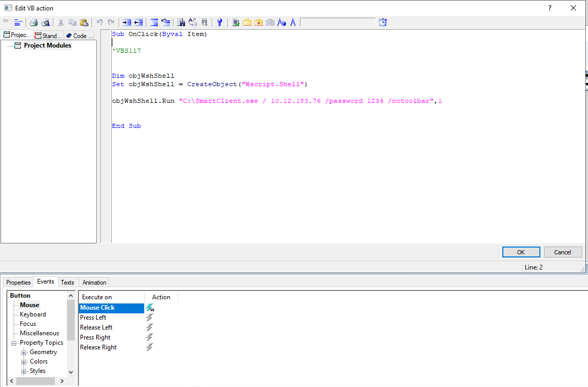The width and height of the screenshot is (588, 387).
Task: Click the blue wrench settings icon
Action: click(220, 22)
